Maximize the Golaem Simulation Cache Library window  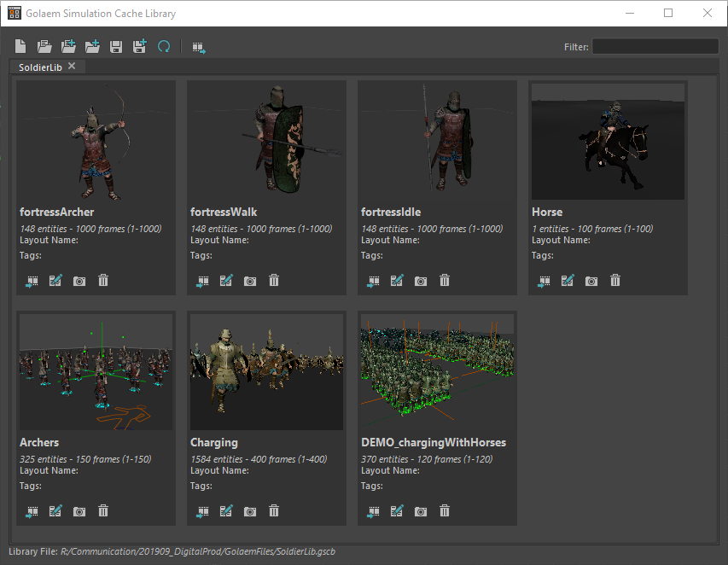(x=668, y=13)
